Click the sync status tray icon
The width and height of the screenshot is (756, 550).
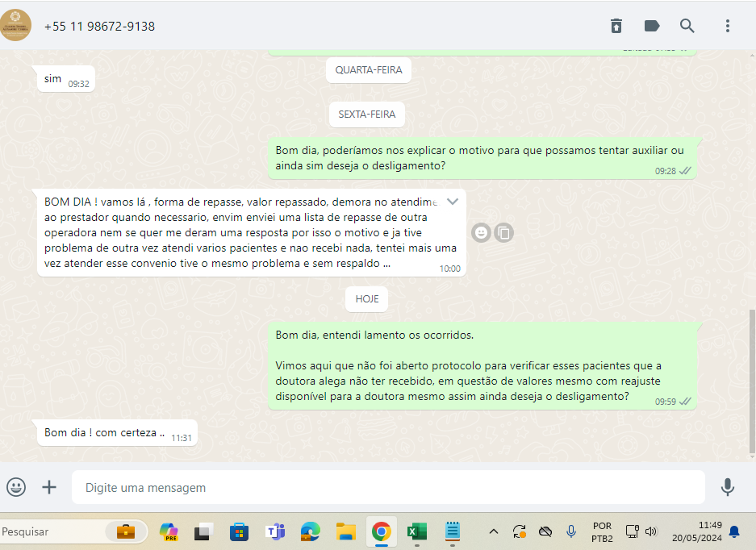520,531
